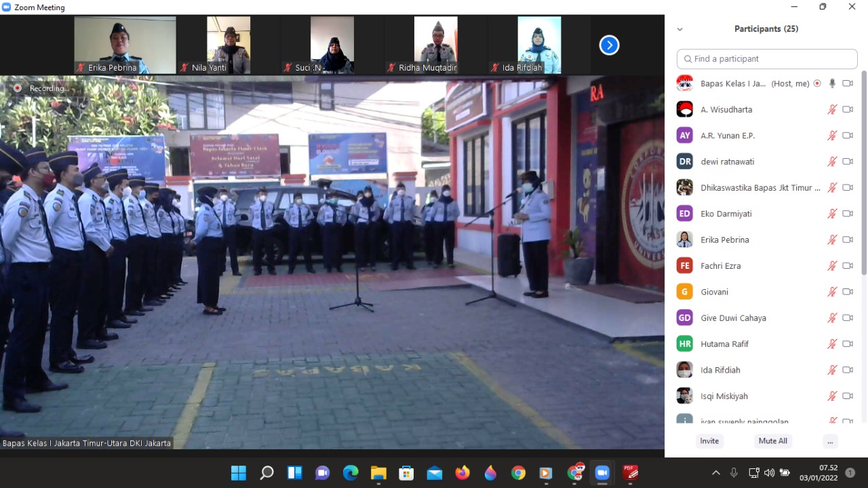
Task: Unmute dewi ratnawati microphone
Action: pyautogui.click(x=832, y=162)
